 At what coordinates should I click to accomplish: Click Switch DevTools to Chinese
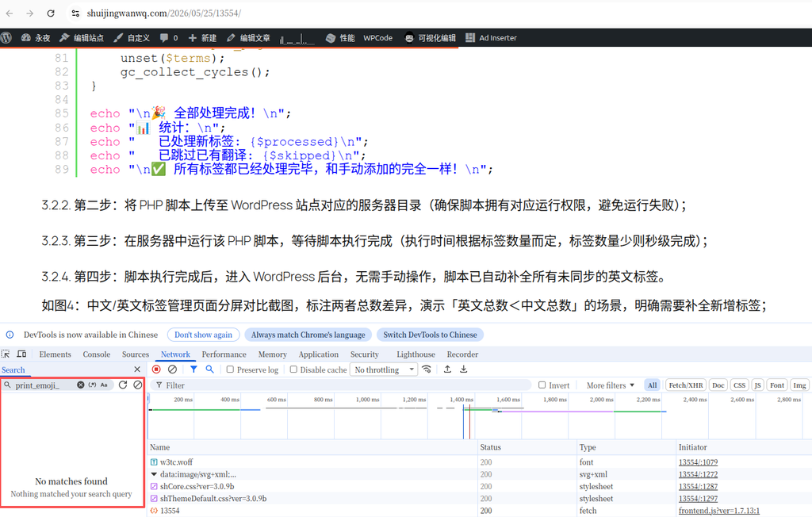430,335
